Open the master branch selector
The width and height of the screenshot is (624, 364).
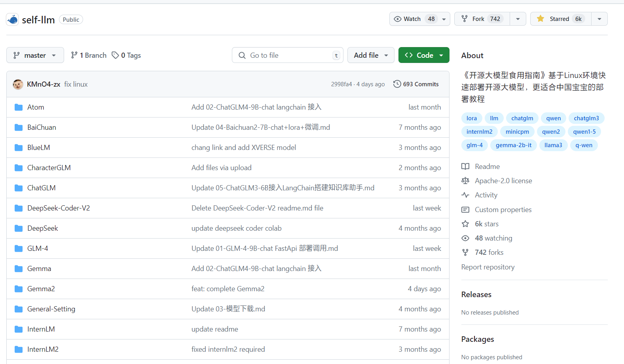pyautogui.click(x=35, y=55)
